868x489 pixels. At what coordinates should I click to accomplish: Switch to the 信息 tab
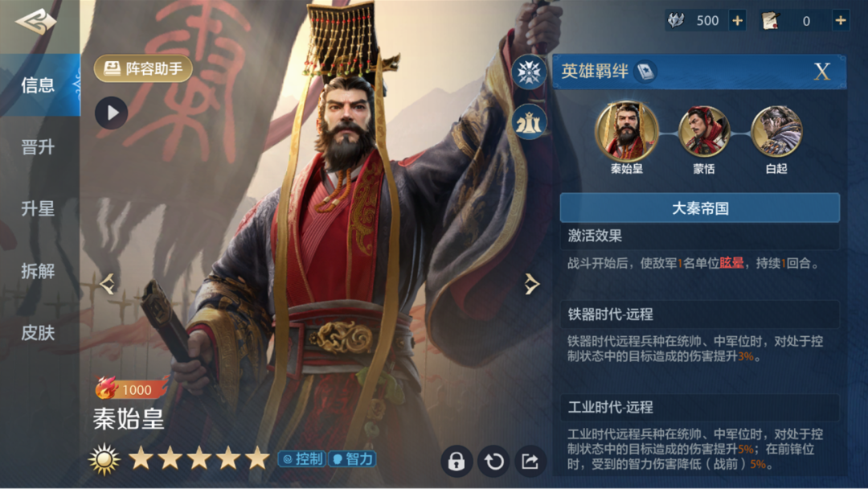38,84
